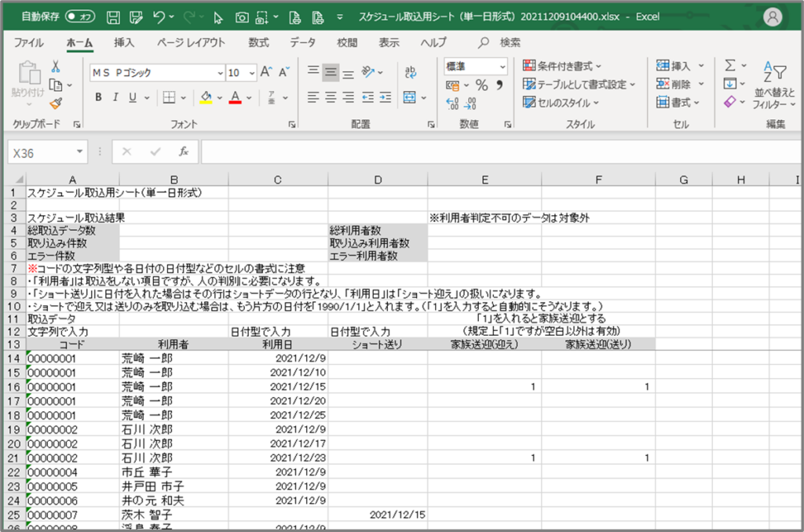Switch to the 挿入 tab
Screen dimensions: 804x532
(124, 42)
